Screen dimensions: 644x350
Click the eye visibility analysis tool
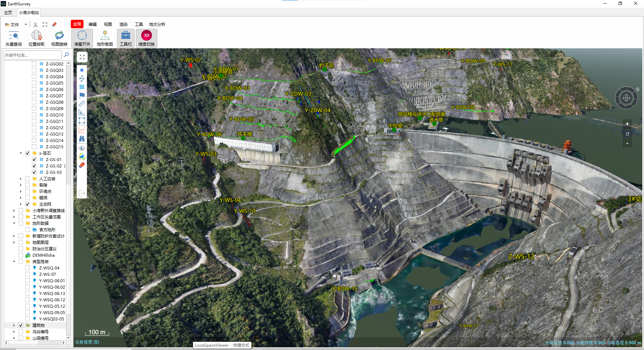[82, 148]
